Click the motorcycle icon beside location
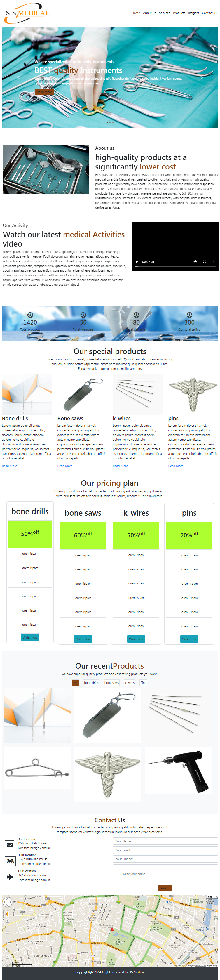The width and height of the screenshot is (220, 980). [11, 861]
